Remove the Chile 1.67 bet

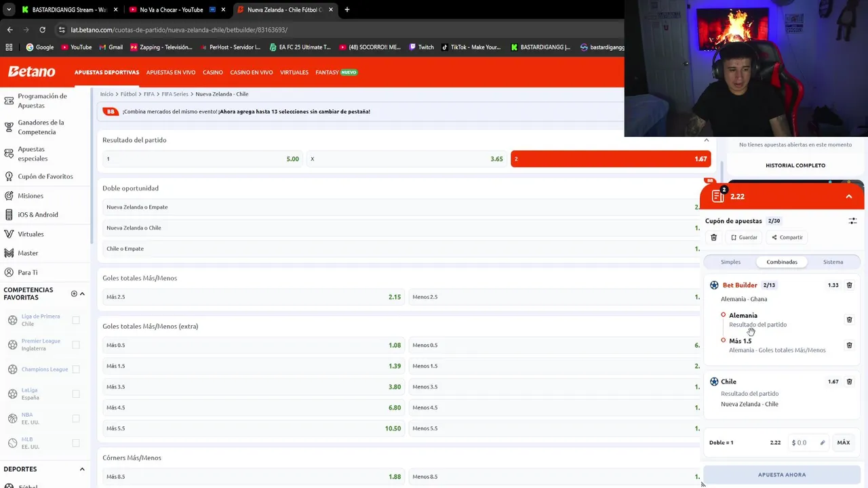[x=849, y=382]
